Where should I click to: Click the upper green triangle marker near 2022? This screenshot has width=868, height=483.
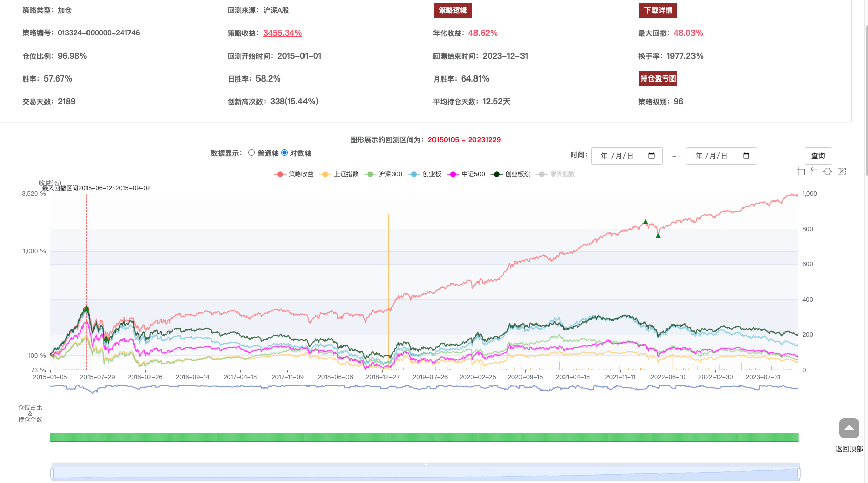point(645,222)
